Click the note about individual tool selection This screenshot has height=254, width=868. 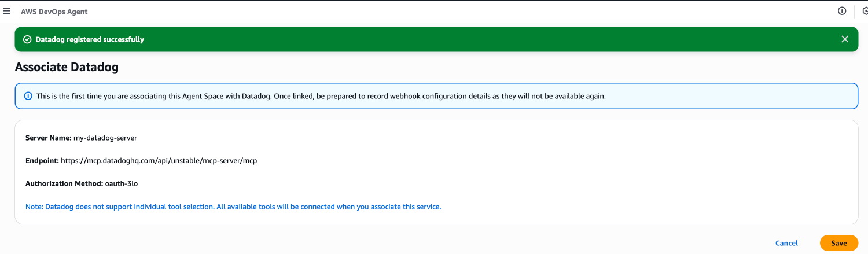[233, 207]
